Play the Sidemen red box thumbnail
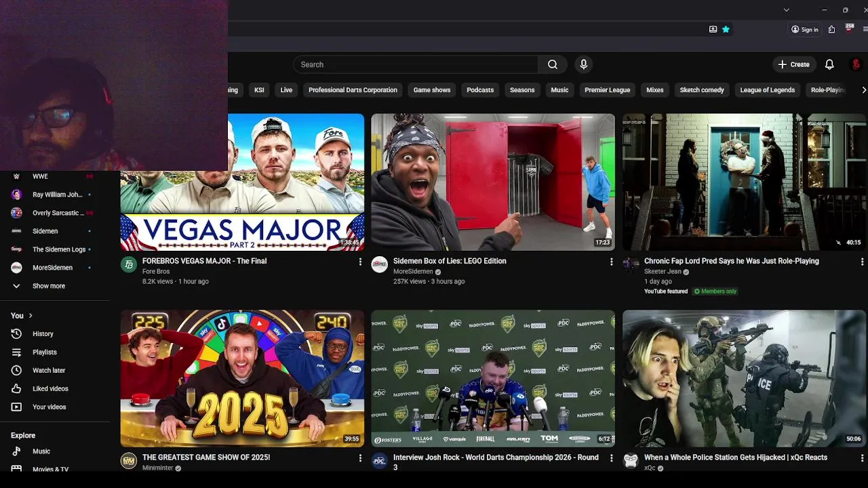 point(493,182)
